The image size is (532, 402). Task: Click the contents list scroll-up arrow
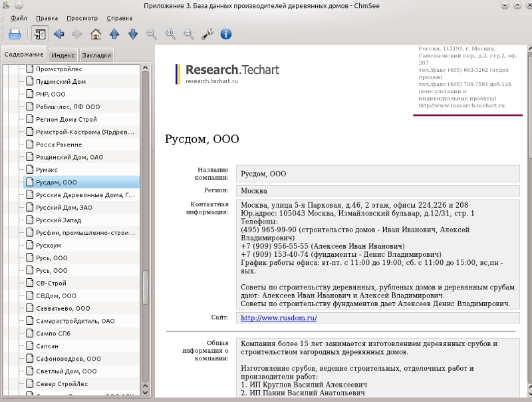[x=145, y=68]
